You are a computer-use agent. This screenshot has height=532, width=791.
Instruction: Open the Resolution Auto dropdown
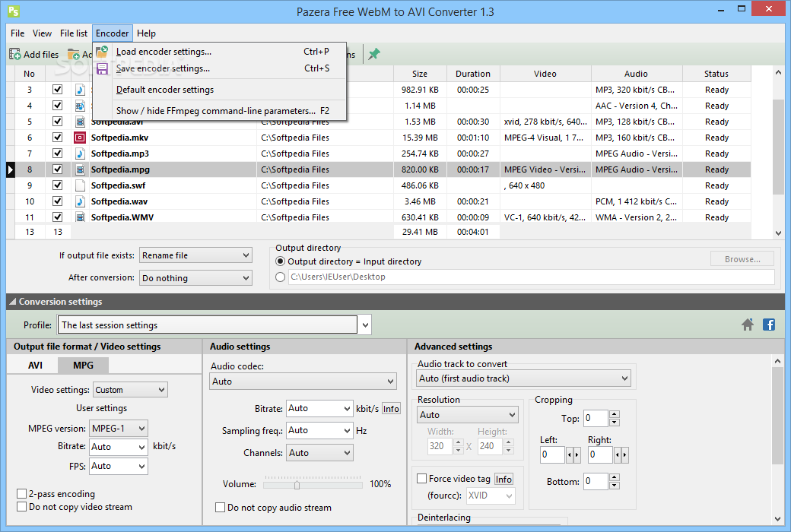(x=468, y=414)
